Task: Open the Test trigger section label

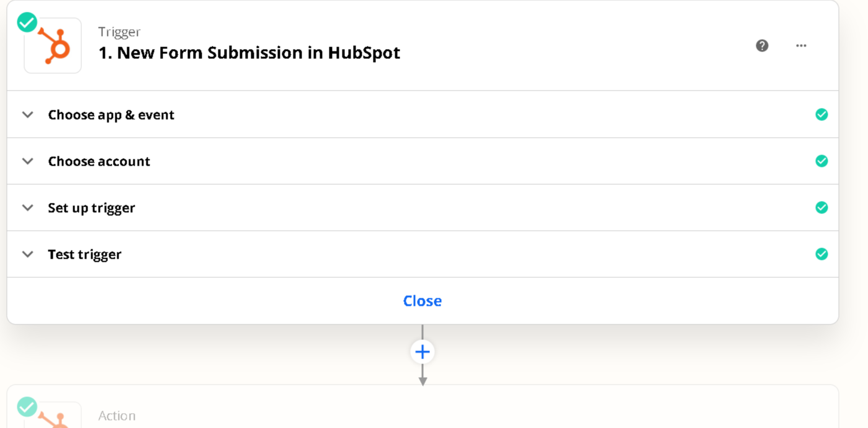Action: pyautogui.click(x=84, y=254)
